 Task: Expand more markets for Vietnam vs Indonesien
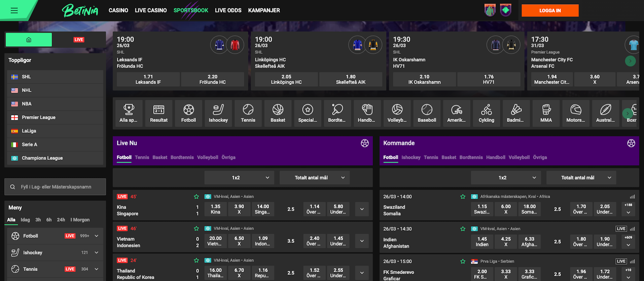[362, 241]
